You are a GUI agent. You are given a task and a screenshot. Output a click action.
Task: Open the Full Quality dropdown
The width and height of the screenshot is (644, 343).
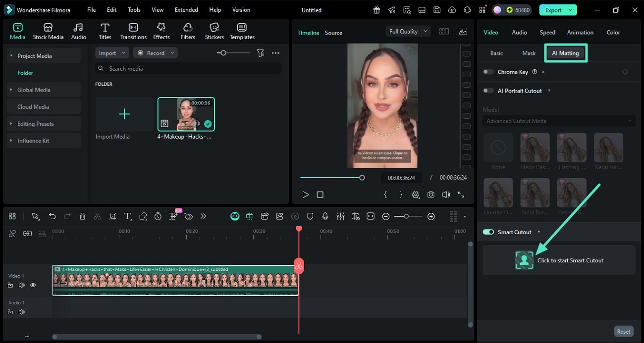point(407,31)
